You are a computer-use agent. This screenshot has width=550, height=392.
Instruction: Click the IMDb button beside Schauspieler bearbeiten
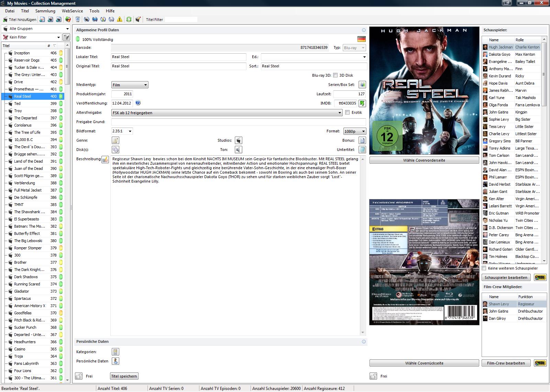coord(540,277)
